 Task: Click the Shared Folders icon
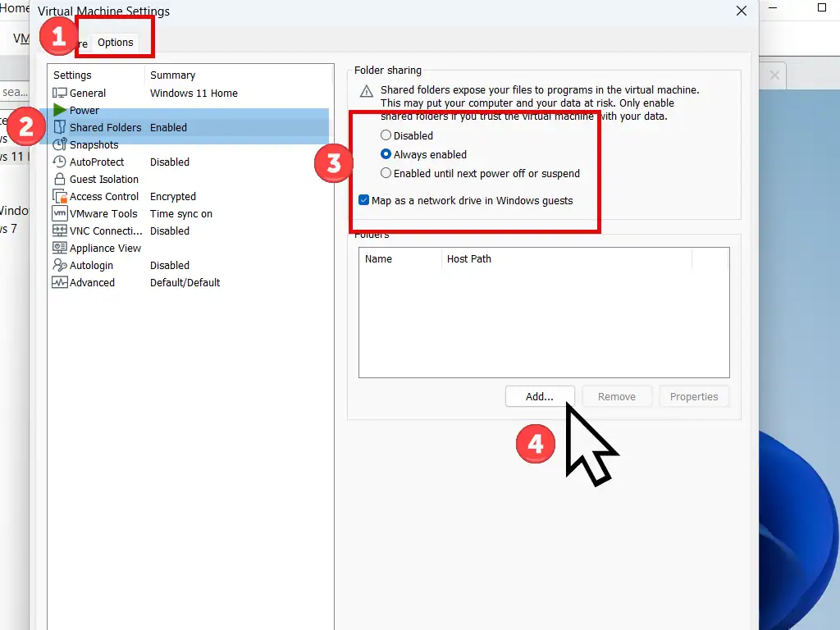[x=59, y=127]
